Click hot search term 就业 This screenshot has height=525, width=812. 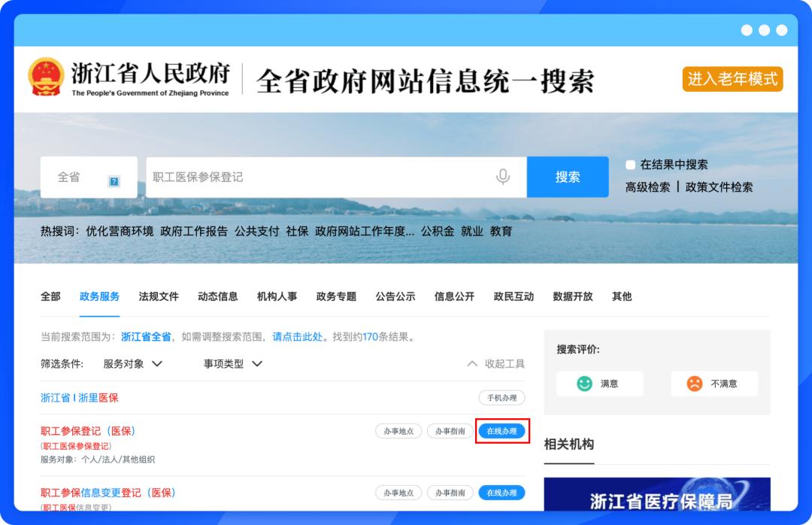[x=471, y=231]
